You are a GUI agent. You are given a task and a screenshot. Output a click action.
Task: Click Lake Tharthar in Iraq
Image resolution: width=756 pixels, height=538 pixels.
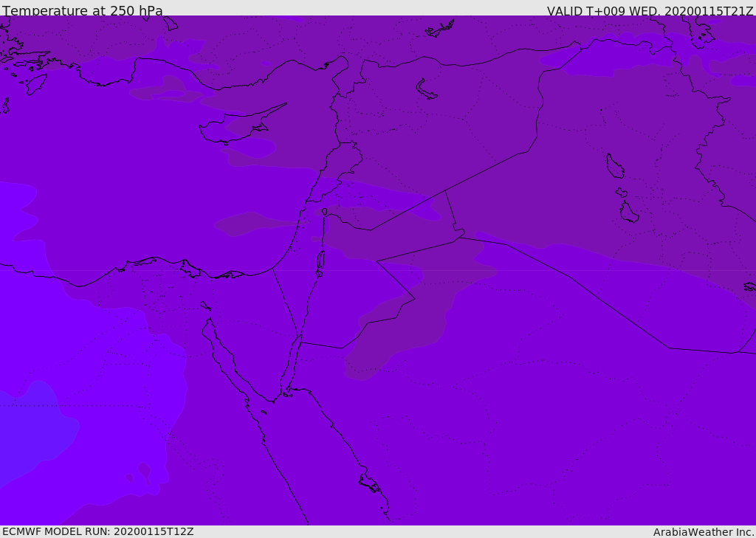(x=614, y=166)
